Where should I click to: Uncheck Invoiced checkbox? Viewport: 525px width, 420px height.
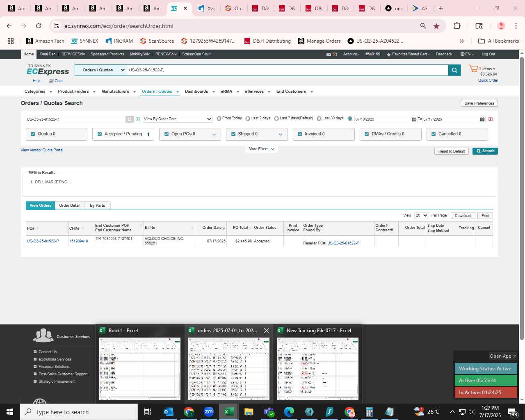click(300, 134)
